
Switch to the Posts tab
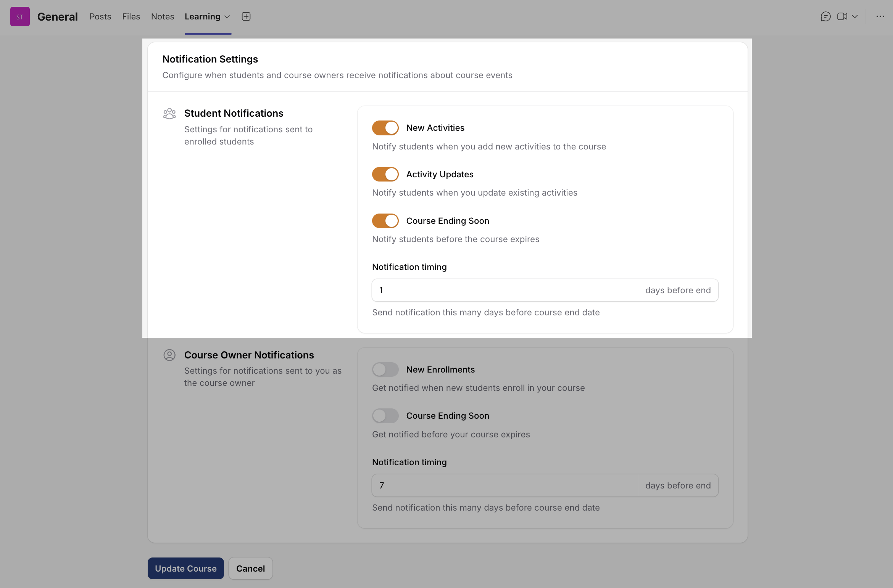[100, 16]
